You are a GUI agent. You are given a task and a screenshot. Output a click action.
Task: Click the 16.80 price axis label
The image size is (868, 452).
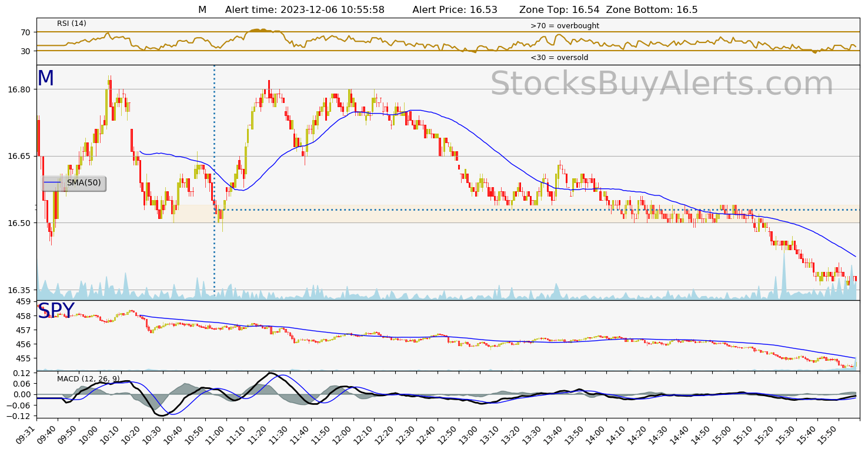pyautogui.click(x=19, y=89)
